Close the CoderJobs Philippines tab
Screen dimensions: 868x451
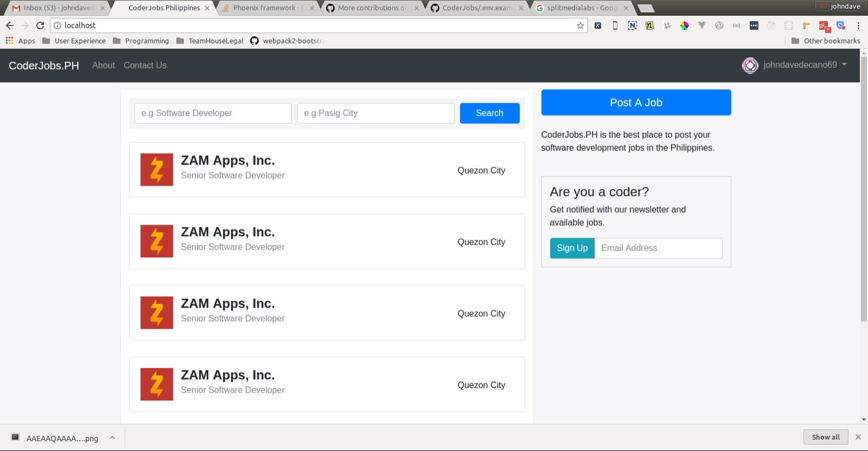click(x=207, y=8)
